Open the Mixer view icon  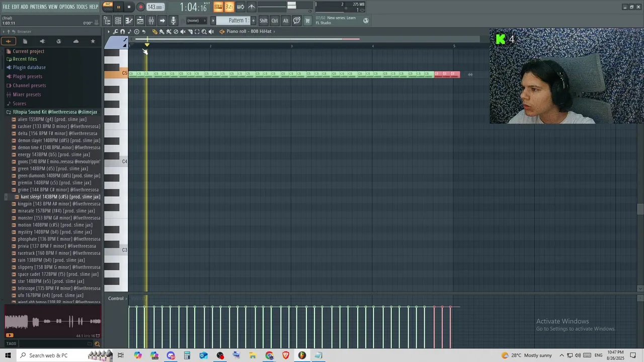[151, 21]
